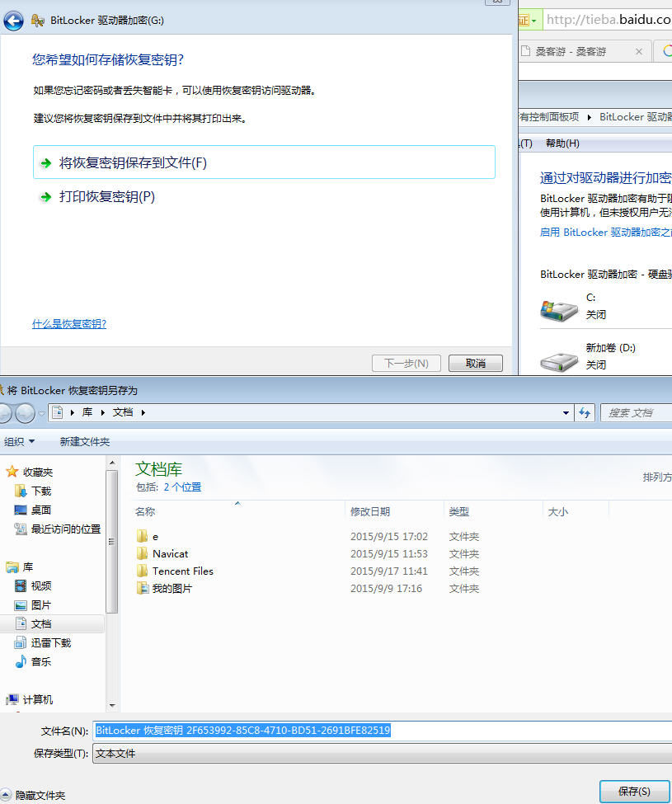Click the green arrow beside 打印恢复密钥(P)
Image resolution: width=672 pixels, height=804 pixels.
pyautogui.click(x=46, y=197)
